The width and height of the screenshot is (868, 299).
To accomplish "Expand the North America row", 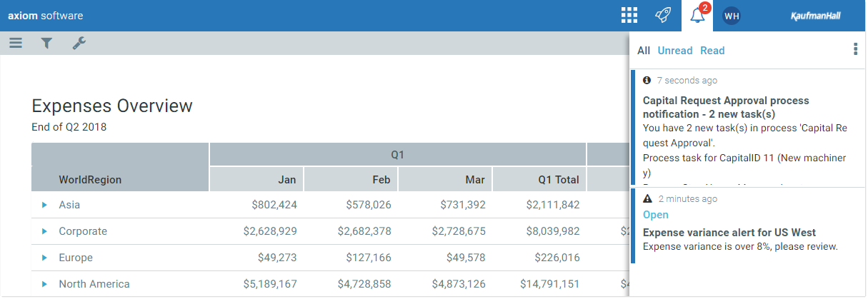I will (44, 284).
